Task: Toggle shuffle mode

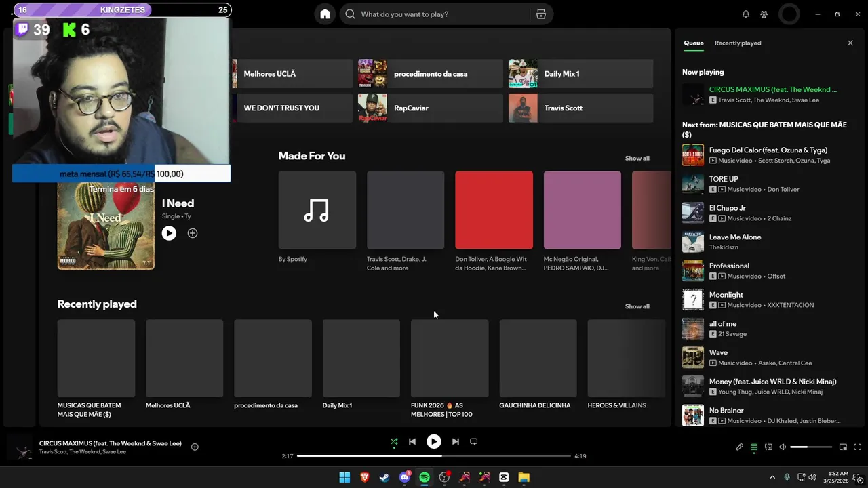Action: click(394, 442)
